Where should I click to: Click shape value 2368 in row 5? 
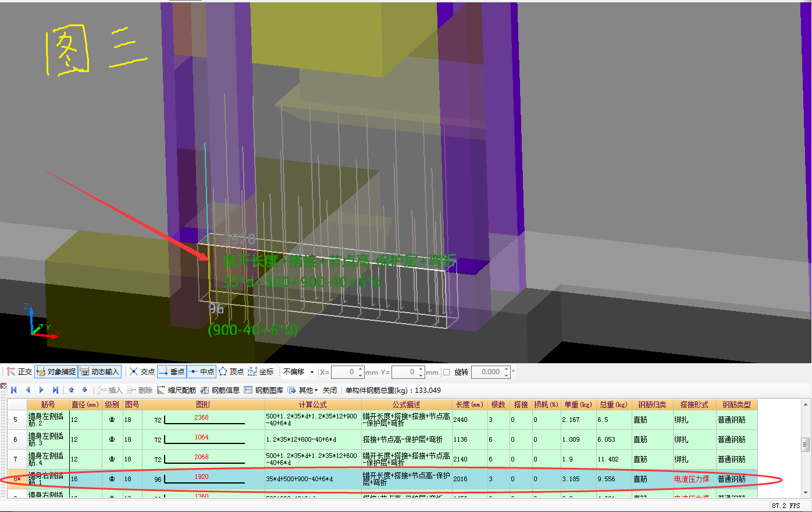point(201,417)
